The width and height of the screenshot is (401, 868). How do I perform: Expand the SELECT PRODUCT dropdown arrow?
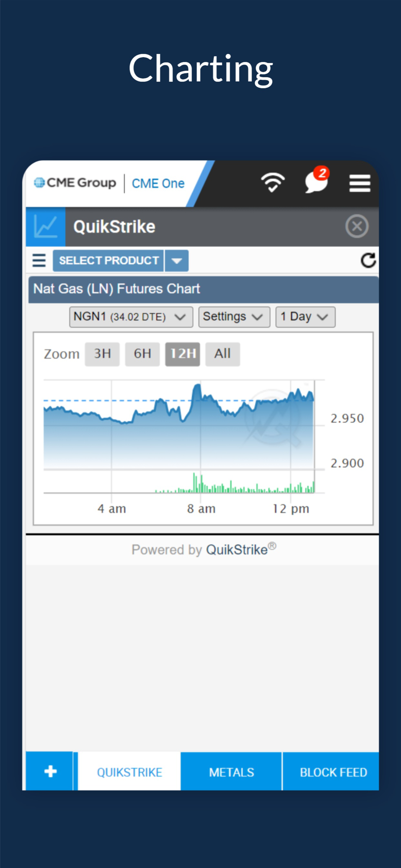click(x=177, y=261)
